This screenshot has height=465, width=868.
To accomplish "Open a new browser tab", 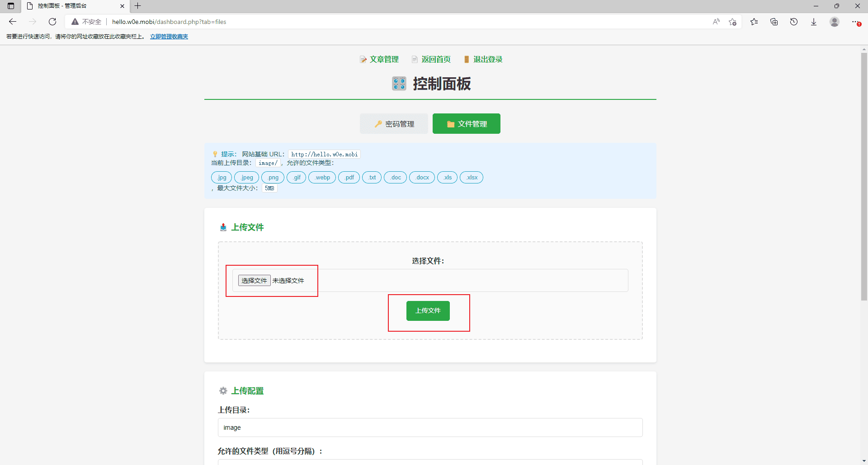I will click(x=138, y=6).
